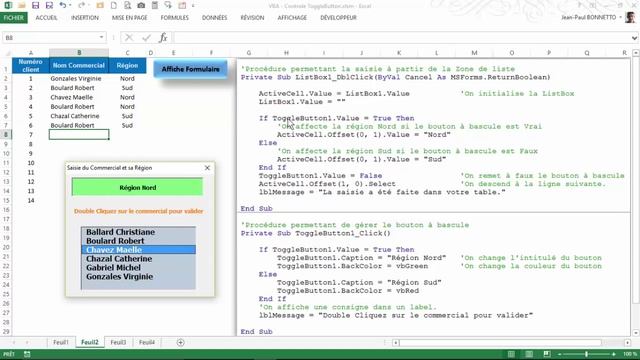
Task: Toggle the green Région Nord button
Action: 138,187
